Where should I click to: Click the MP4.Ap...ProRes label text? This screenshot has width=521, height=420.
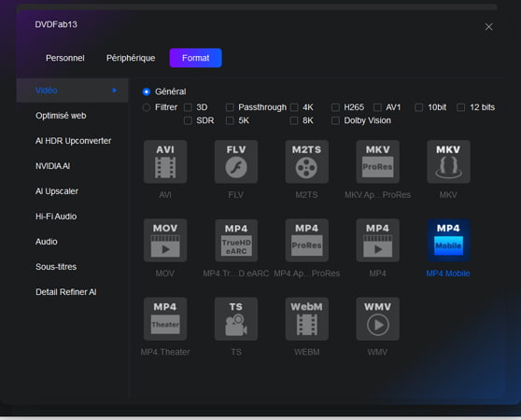[306, 273]
